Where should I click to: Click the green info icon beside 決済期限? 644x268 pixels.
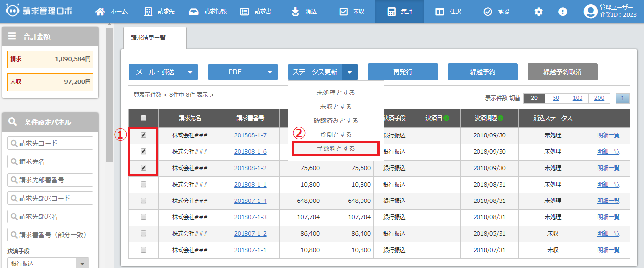(x=501, y=118)
